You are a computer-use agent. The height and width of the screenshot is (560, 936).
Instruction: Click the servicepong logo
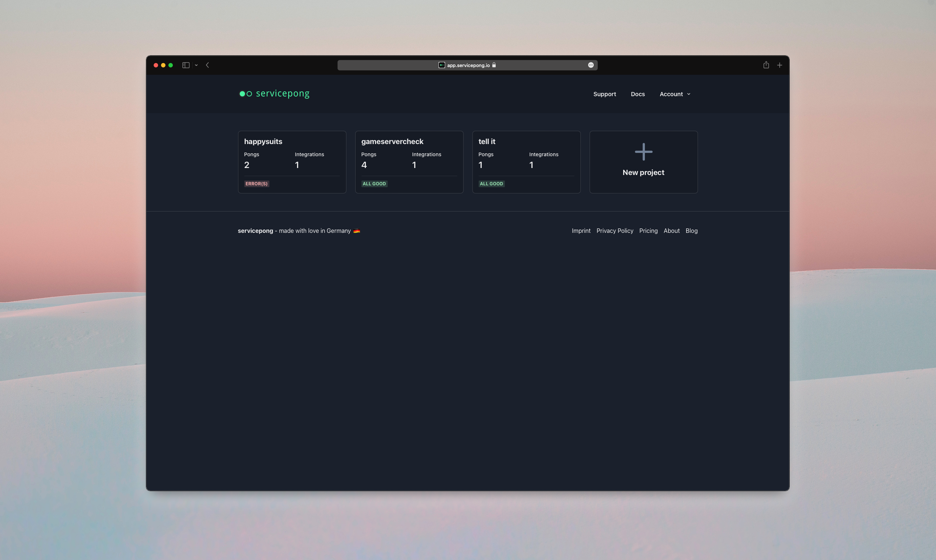[x=275, y=94]
